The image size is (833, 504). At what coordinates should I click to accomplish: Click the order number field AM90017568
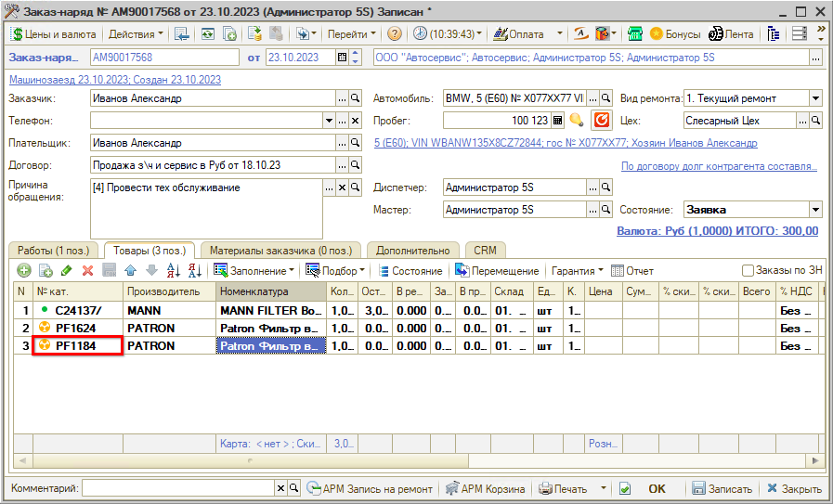164,58
